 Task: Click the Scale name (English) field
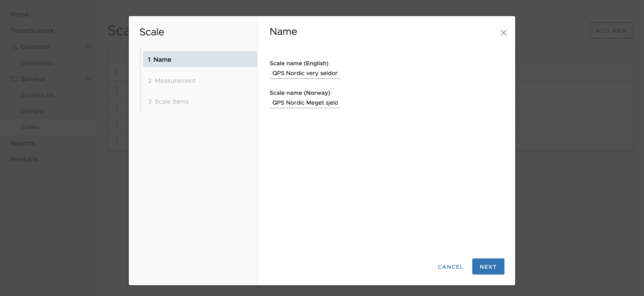click(305, 73)
